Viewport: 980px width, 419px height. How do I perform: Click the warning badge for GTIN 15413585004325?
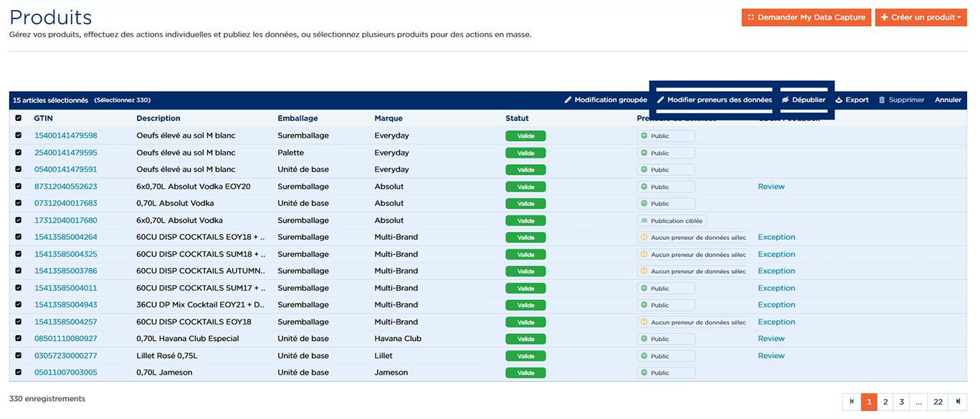click(691, 254)
